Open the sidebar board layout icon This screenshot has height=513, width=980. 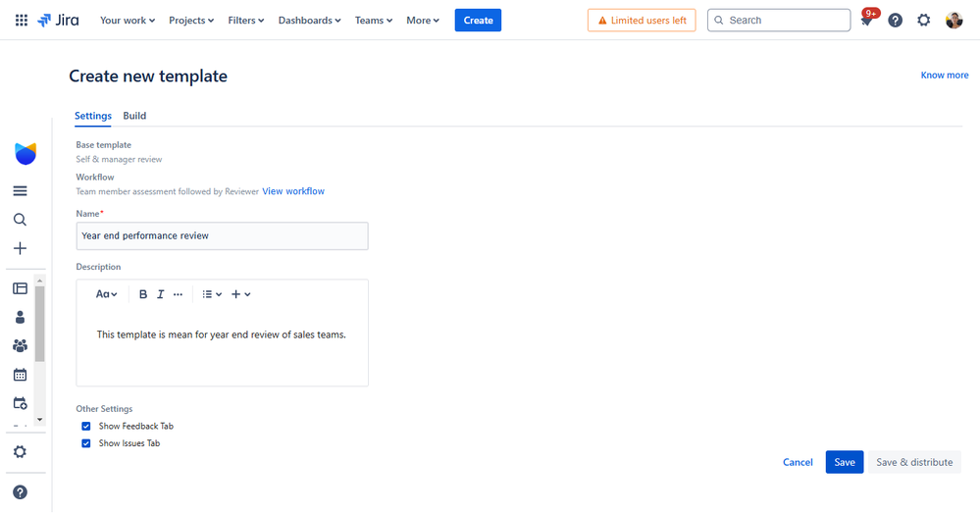coord(20,288)
